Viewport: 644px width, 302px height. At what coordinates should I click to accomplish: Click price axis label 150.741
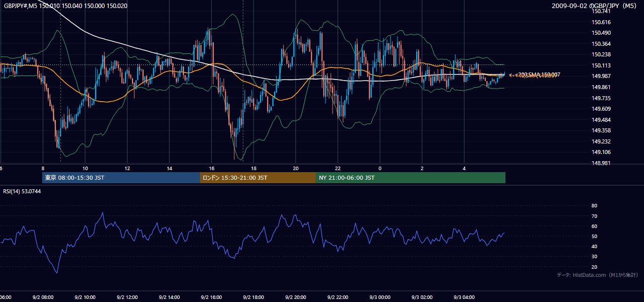coord(602,12)
